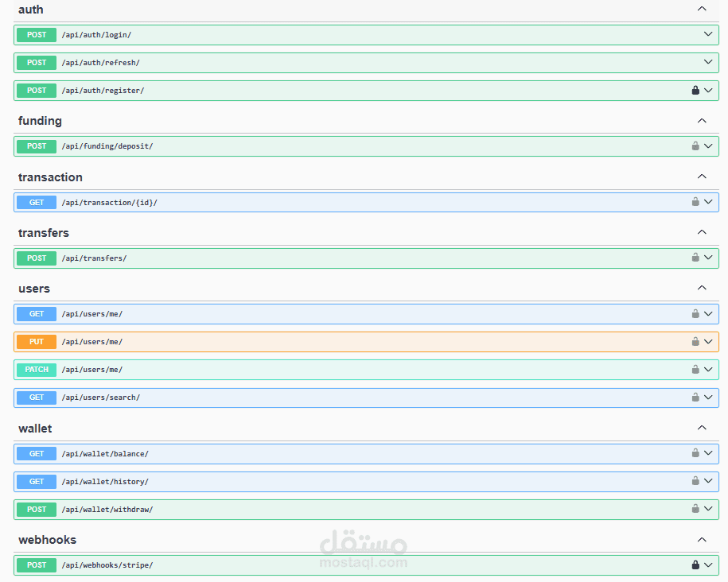Expand the /api/transfers/ endpoint arrow
This screenshot has height=582, width=728.
[x=708, y=257]
